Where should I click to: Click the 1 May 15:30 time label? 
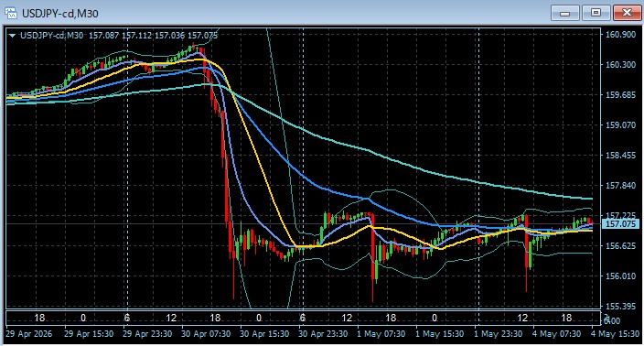point(439,334)
